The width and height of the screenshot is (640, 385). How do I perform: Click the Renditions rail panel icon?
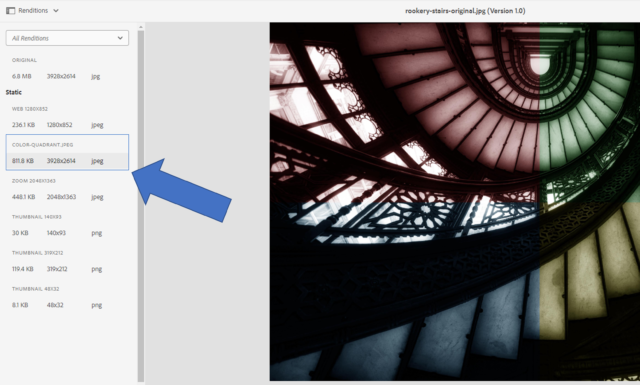click(x=10, y=11)
